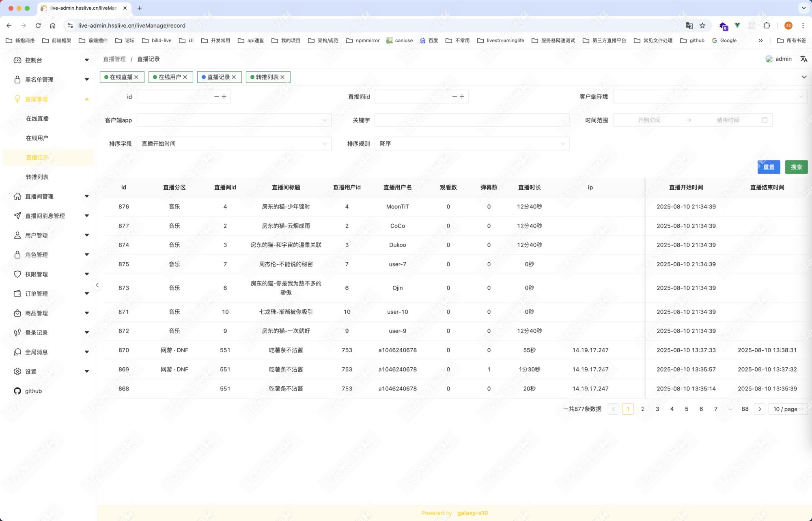Image resolution: width=812 pixels, height=521 pixels.
Task: Open 在线用户 in the sidebar menu
Action: coord(37,138)
